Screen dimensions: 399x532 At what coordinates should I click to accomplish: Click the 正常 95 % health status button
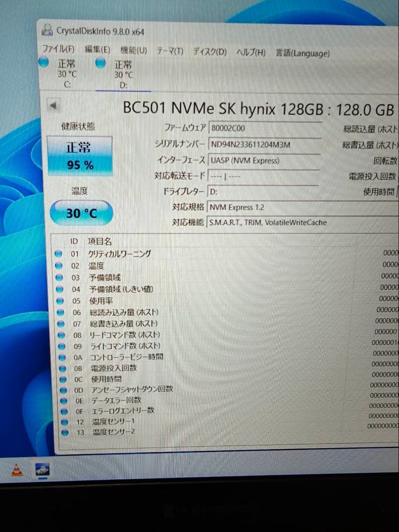point(80,156)
